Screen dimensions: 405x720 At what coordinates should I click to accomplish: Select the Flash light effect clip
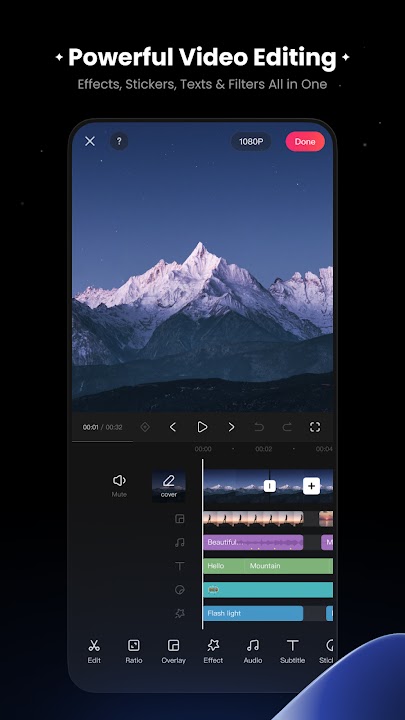(x=253, y=613)
